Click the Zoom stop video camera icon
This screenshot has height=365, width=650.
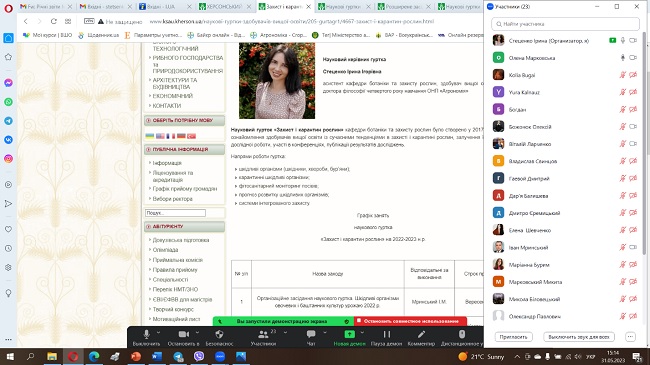tap(183, 334)
